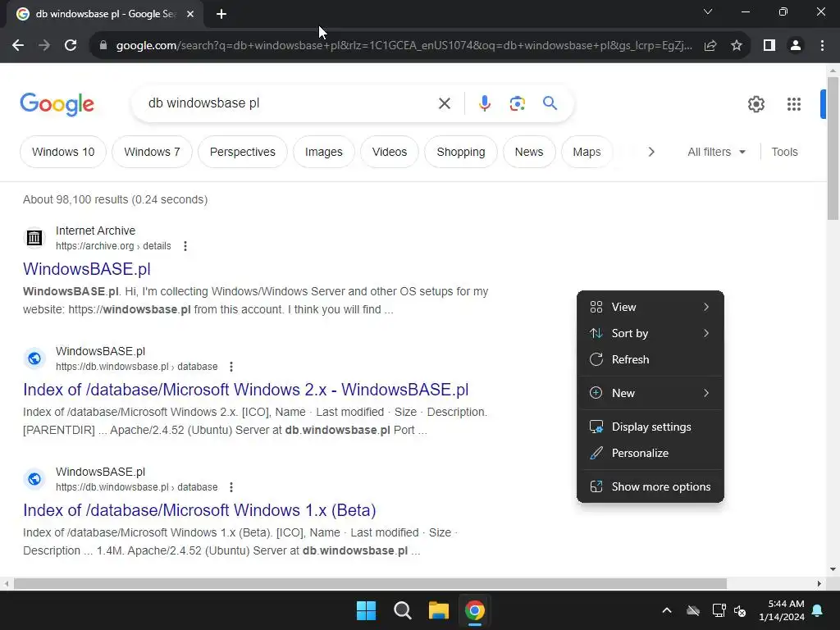
Task: Choose Refresh from context menu
Action: [651, 359]
